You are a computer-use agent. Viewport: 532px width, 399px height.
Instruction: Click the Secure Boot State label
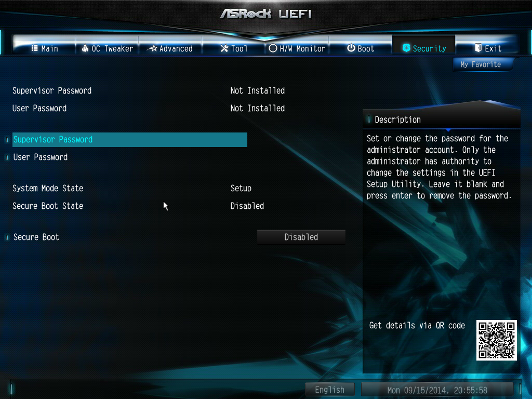pos(48,206)
